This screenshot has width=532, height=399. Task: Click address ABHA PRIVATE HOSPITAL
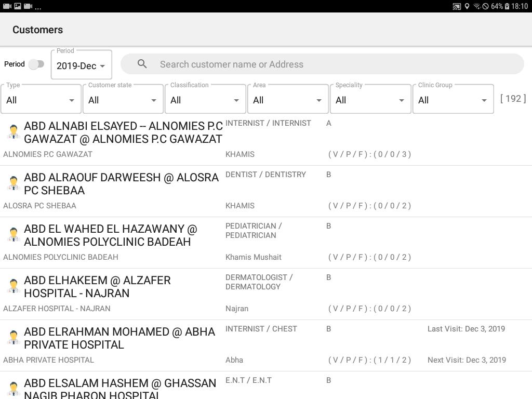[x=48, y=360]
